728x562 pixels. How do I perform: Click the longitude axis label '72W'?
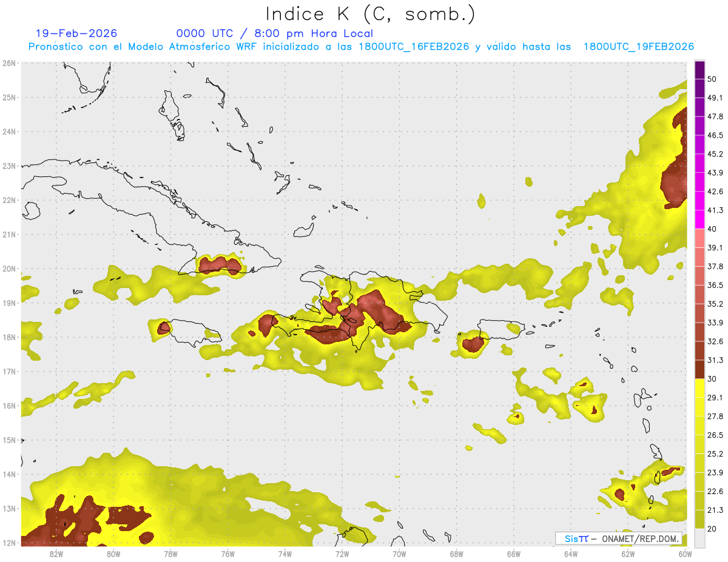click(342, 554)
